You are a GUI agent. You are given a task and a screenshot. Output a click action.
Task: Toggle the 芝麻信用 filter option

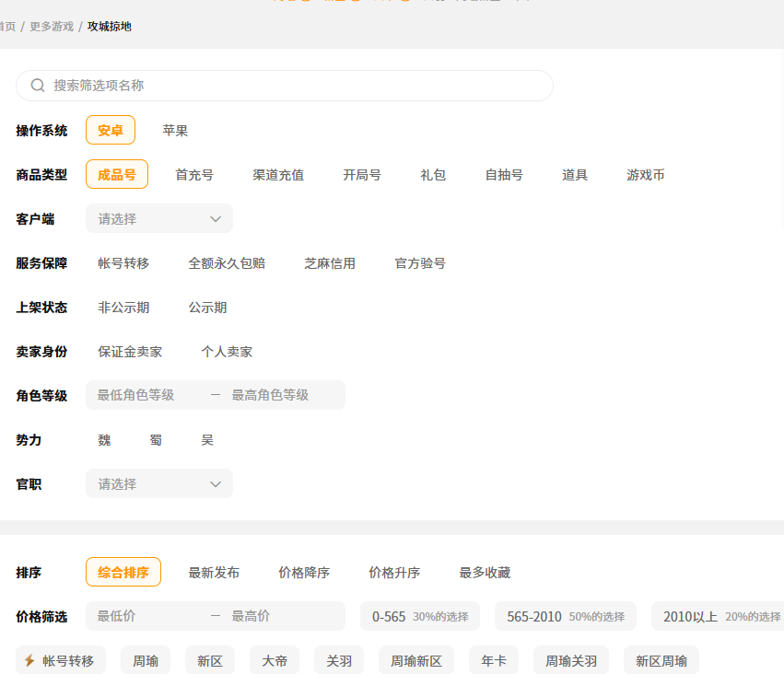(x=330, y=263)
